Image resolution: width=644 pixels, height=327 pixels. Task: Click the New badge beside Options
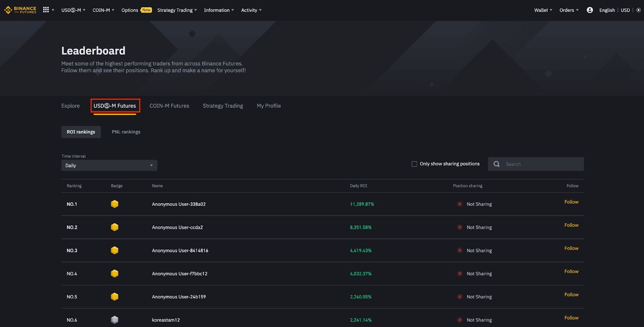click(x=146, y=10)
